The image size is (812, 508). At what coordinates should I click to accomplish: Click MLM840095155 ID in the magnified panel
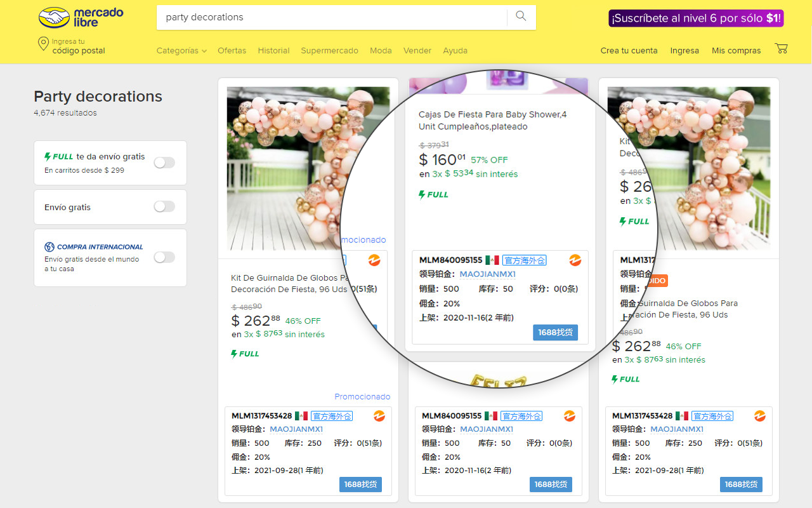coord(451,260)
